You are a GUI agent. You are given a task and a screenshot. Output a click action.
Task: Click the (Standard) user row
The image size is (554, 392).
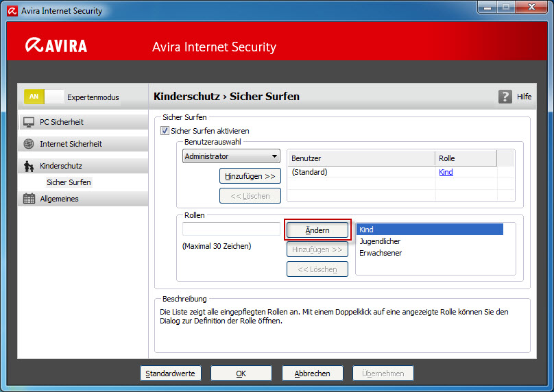(393, 172)
